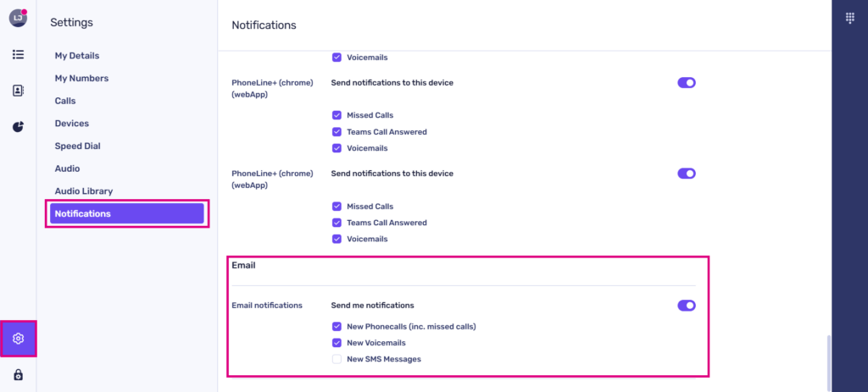Open the dialpad grid icon
This screenshot has width=868, height=392.
(850, 18)
